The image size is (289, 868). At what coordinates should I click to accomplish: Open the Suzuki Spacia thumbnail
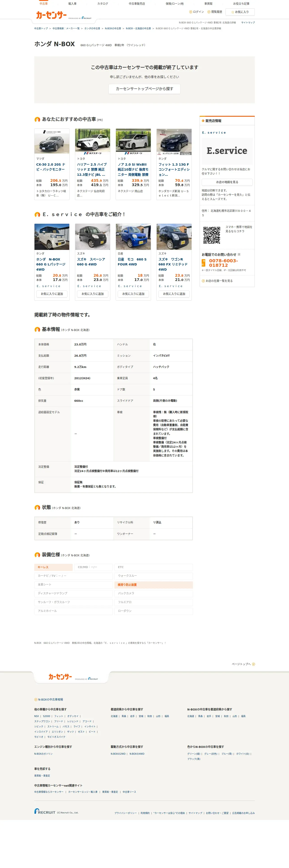pos(93,237)
